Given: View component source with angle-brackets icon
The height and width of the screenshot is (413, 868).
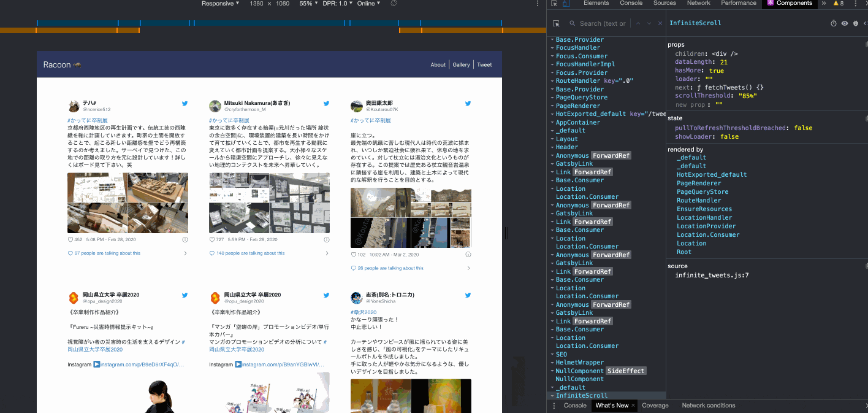Looking at the screenshot, I should (x=866, y=23).
